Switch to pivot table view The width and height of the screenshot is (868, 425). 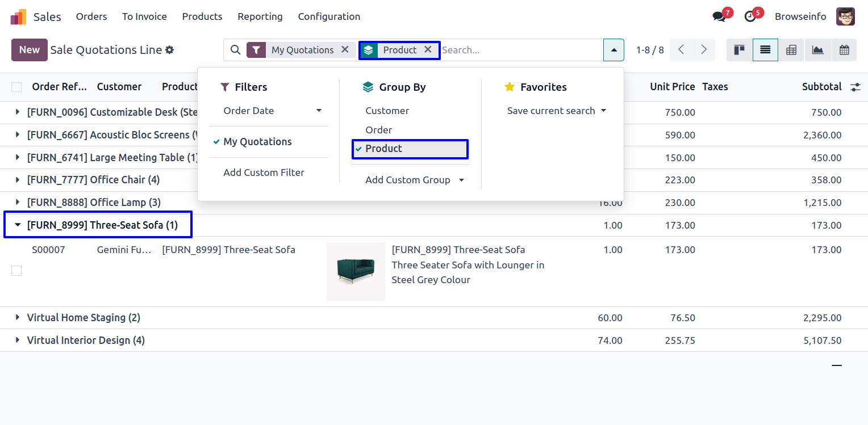(791, 50)
